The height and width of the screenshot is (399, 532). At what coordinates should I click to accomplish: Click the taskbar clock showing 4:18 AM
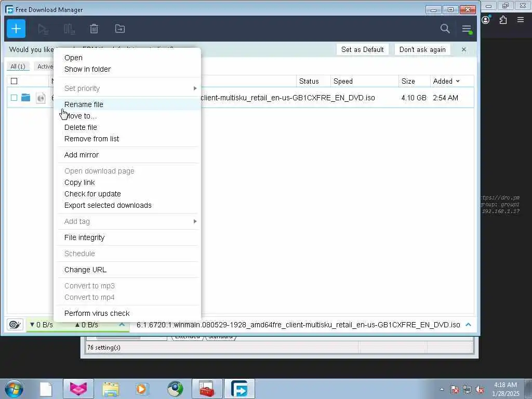pyautogui.click(x=506, y=389)
